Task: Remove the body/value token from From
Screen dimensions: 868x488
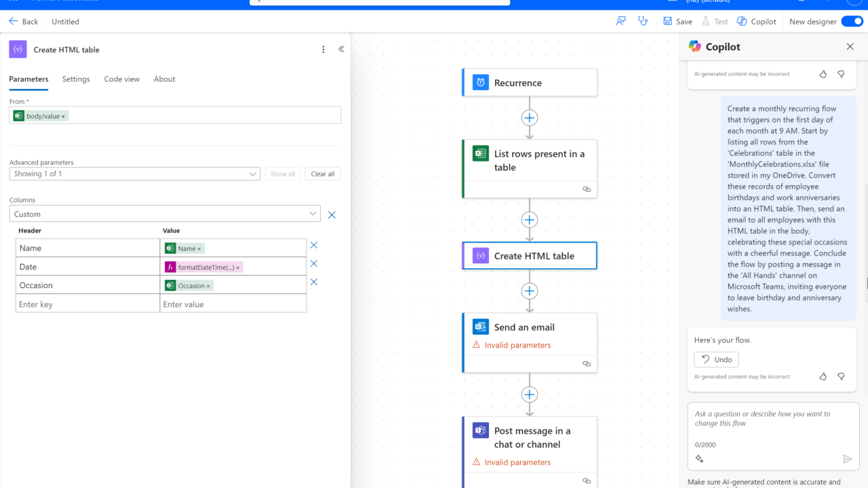Action: click(x=64, y=117)
